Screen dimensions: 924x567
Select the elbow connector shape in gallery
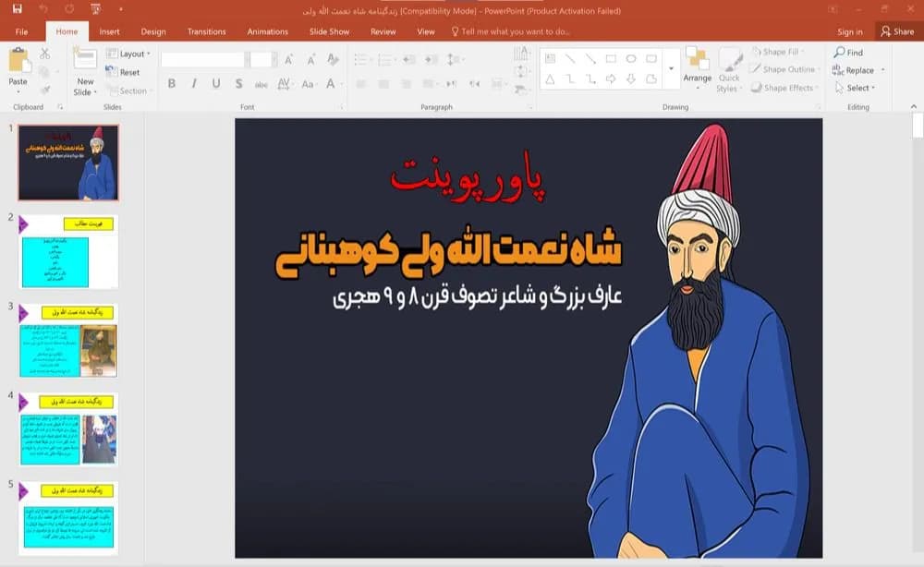tap(570, 78)
